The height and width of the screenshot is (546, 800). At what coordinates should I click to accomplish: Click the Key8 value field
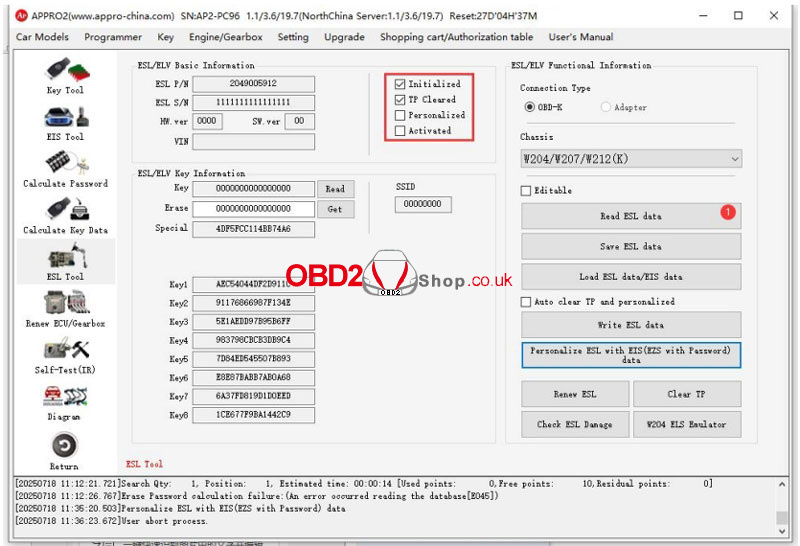253,415
